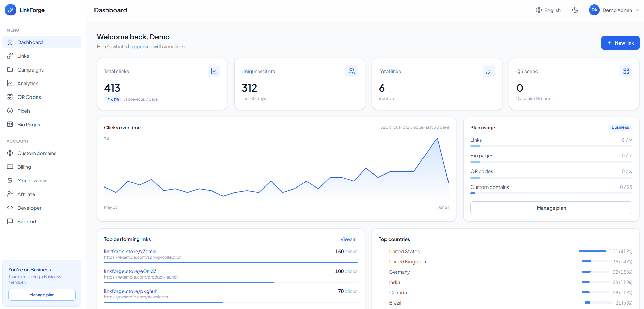Image resolution: width=644 pixels, height=309 pixels.
Task: Click the Custom domains usage progress bar
Action: coord(551,193)
